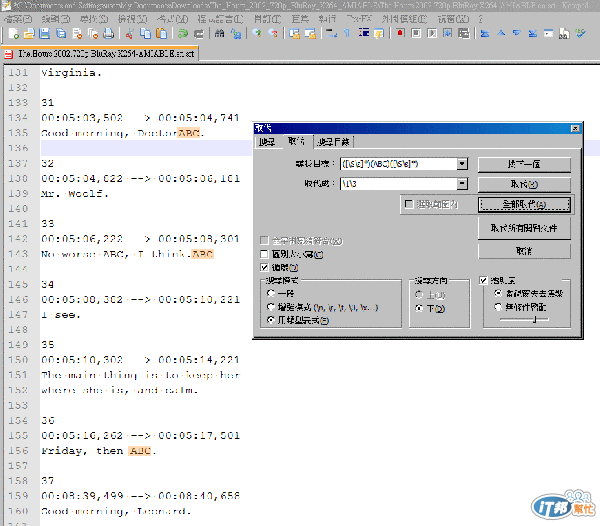
Task: Click 'Mr. Woolf.' text on line 139
Action: [x=75, y=194]
